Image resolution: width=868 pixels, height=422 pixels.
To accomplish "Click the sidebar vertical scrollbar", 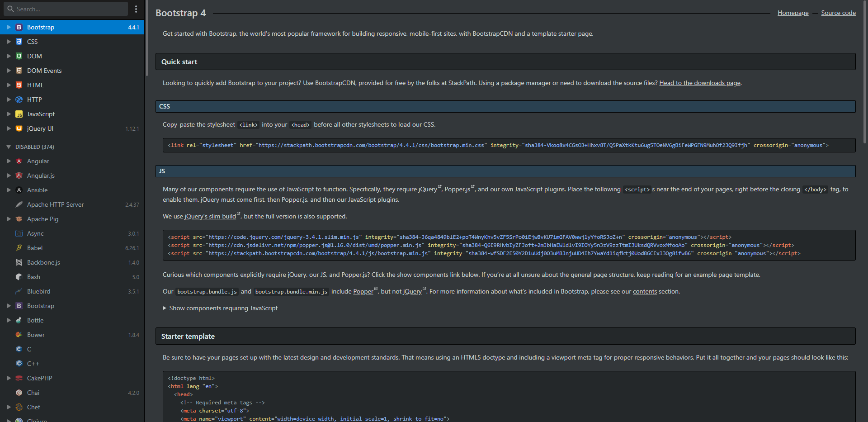I will point(146,38).
